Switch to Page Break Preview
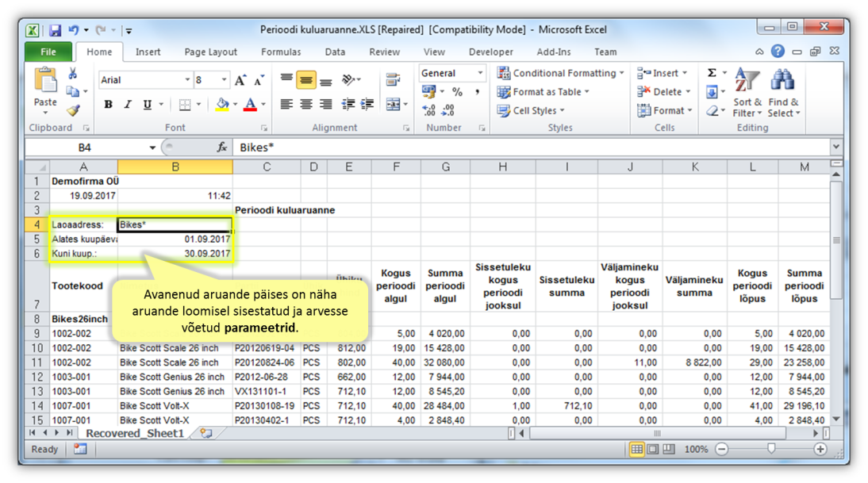 669,449
